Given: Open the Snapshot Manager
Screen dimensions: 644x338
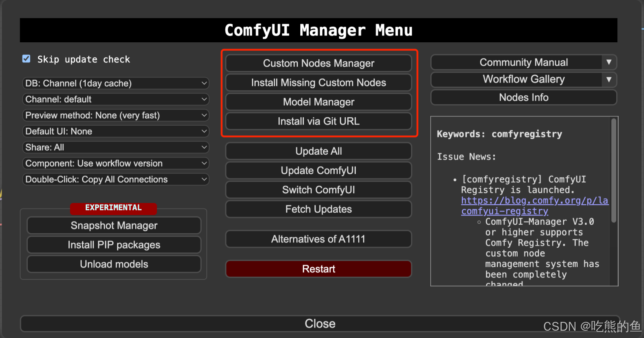Looking at the screenshot, I should (x=114, y=226).
